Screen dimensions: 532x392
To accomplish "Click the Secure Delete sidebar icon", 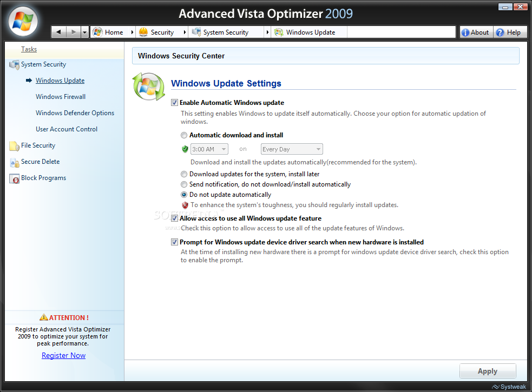I will [x=14, y=162].
